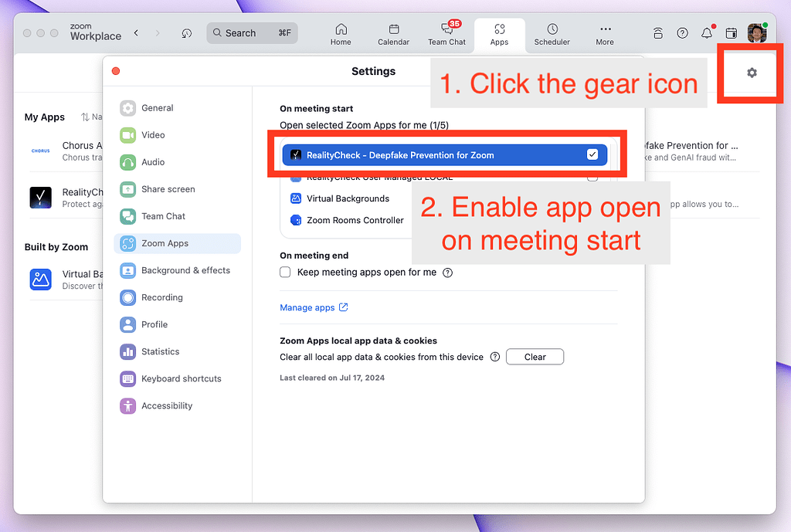Click the history icon beside navigation arrows
Viewport: 791px width, 532px height.
(x=185, y=33)
